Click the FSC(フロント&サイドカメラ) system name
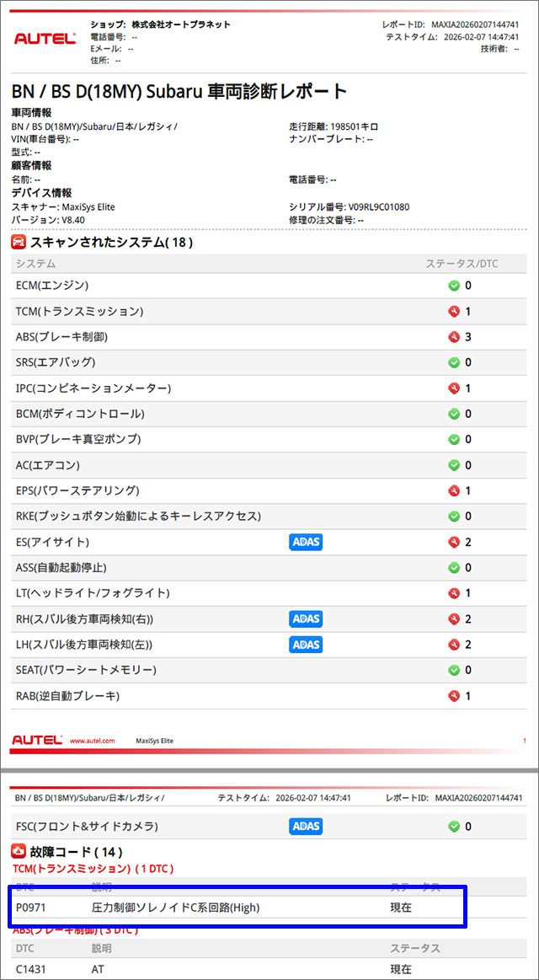 click(x=87, y=827)
